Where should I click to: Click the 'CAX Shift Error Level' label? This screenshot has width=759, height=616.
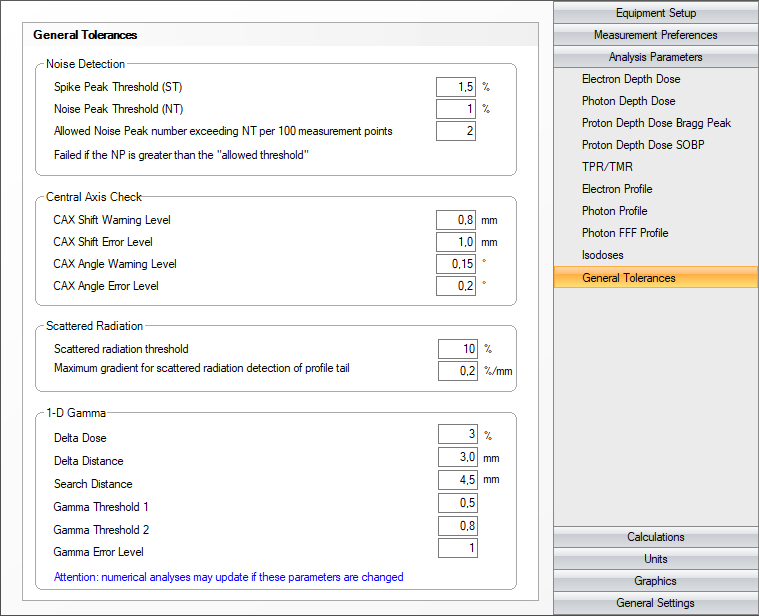(103, 242)
